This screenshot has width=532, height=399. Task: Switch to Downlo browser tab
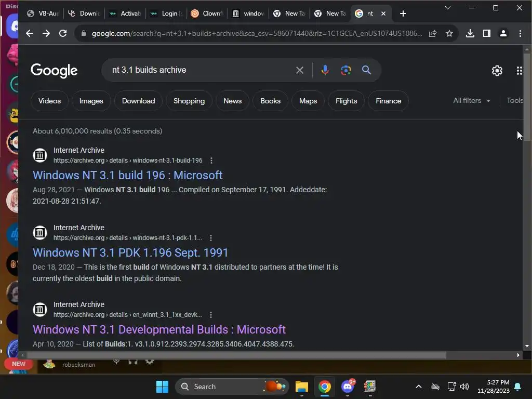point(84,14)
